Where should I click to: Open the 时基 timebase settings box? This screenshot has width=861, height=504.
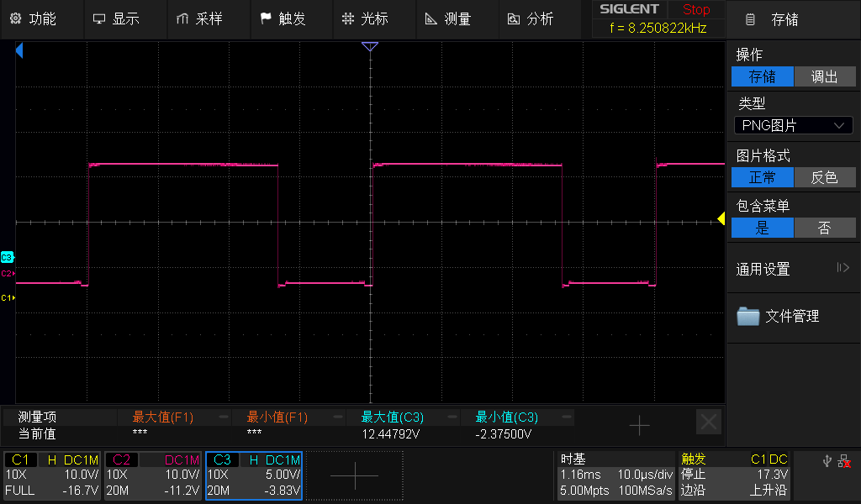[x=615, y=475]
